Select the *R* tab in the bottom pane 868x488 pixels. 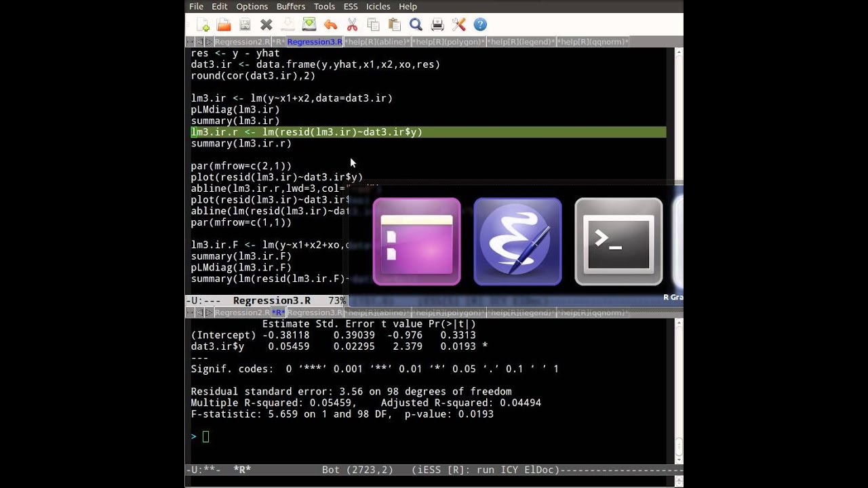tap(279, 313)
